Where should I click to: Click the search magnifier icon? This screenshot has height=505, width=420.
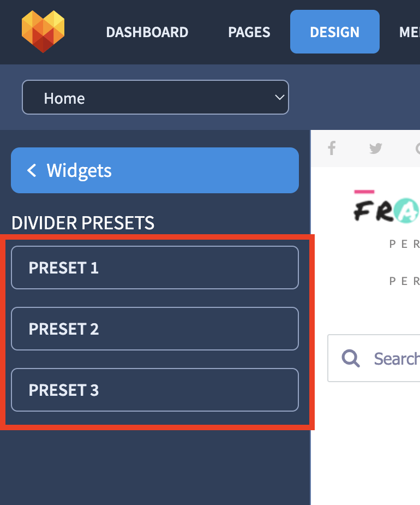pos(351,358)
